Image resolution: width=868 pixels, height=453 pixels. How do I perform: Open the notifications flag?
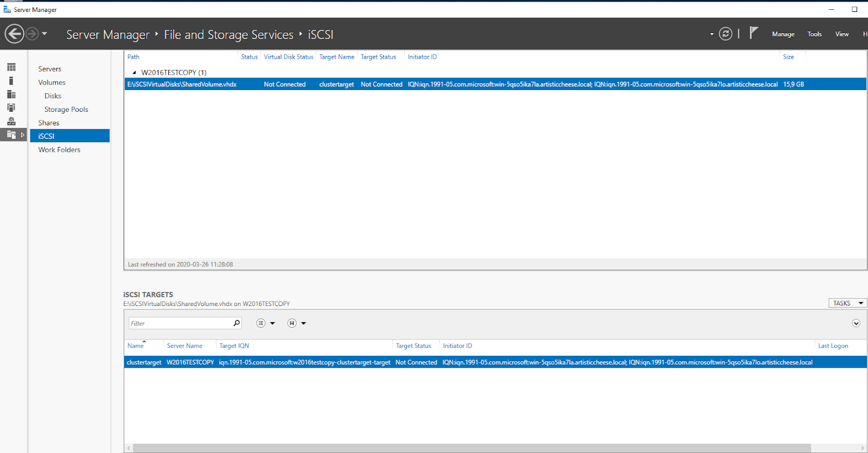point(754,33)
